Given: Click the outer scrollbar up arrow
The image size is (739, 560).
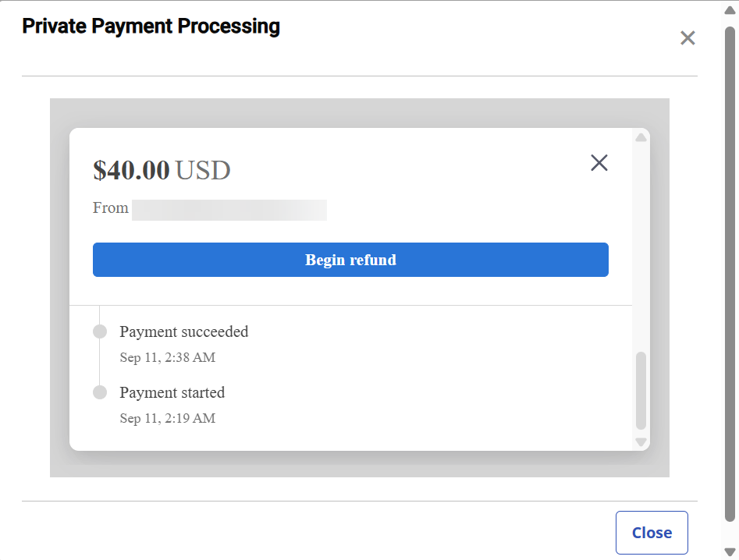Looking at the screenshot, I should [730, 10].
